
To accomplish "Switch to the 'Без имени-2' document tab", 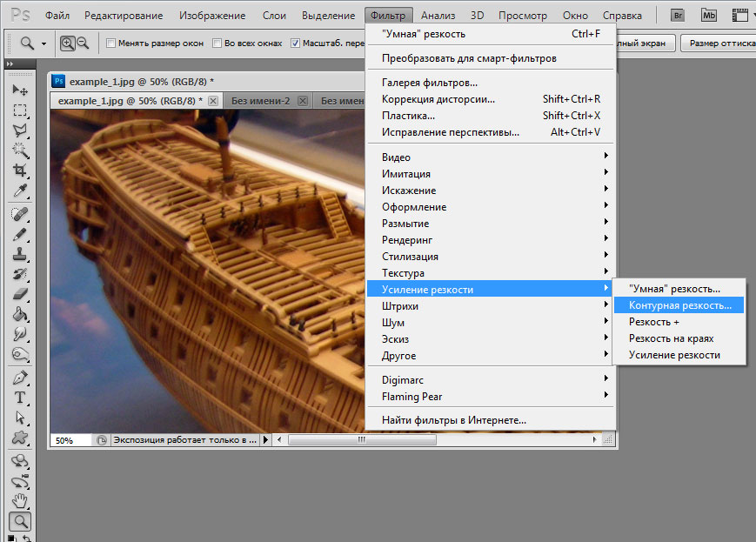I will pyautogui.click(x=260, y=101).
